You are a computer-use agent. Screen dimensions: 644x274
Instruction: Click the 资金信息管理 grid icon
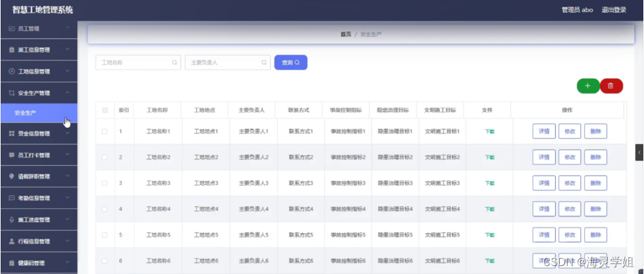click(11, 133)
